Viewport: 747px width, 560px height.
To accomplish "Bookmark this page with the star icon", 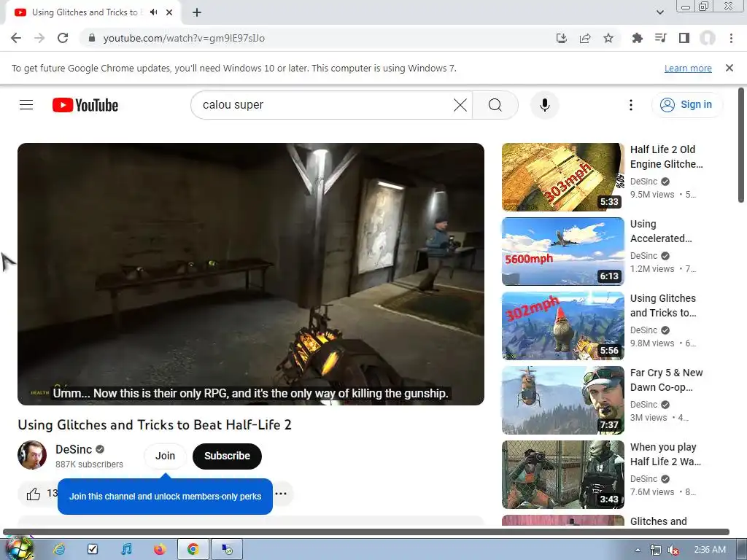I will (608, 38).
